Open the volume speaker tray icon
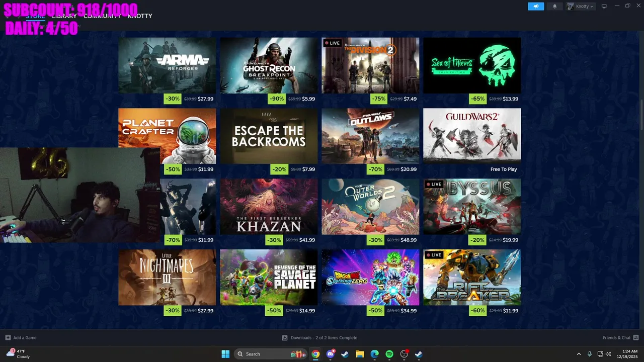 click(x=608, y=354)
